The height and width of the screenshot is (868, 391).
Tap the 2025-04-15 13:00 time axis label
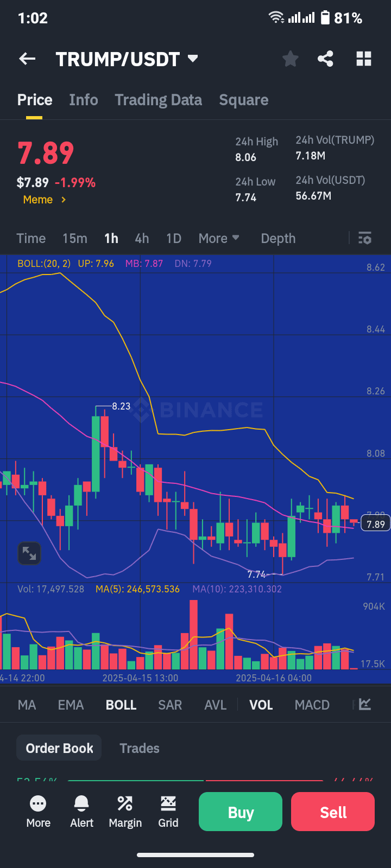(140, 678)
